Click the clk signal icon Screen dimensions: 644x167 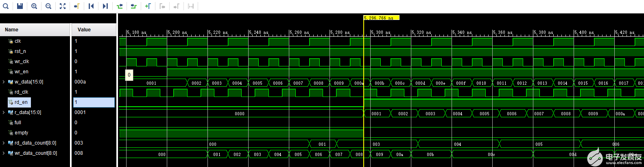(11, 41)
